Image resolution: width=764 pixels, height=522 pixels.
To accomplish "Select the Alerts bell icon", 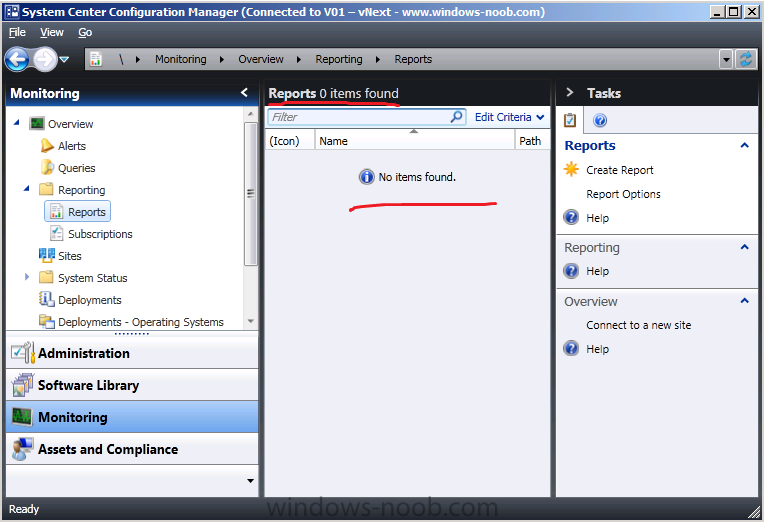I will pos(47,145).
